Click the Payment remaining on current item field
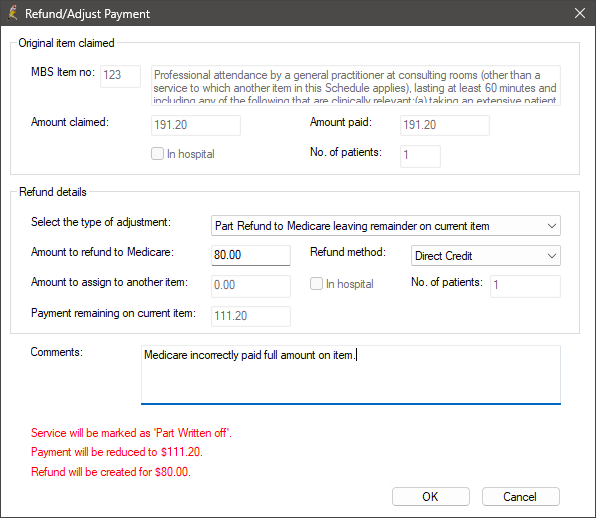This screenshot has height=518, width=596. [251, 316]
